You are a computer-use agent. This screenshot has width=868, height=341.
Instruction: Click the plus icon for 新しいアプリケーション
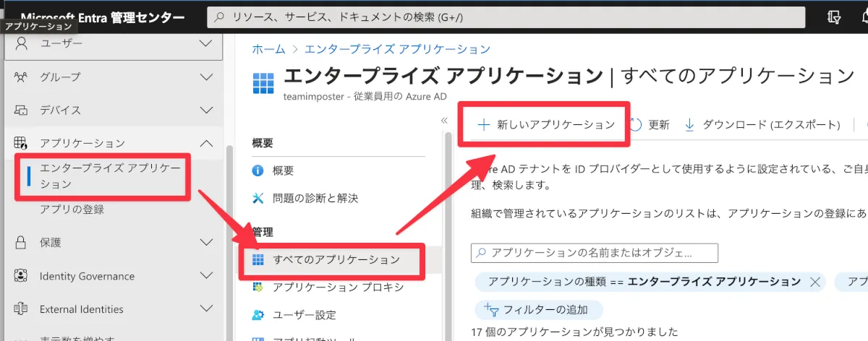(484, 124)
